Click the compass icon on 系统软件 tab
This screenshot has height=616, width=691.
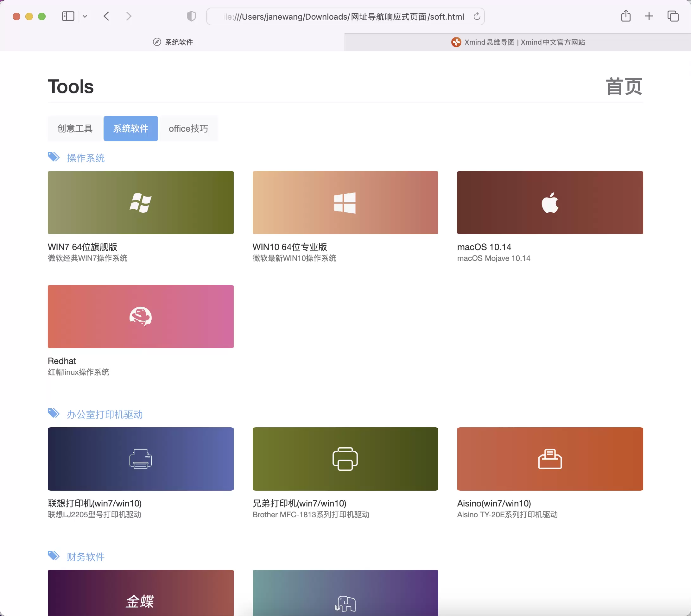coord(157,42)
